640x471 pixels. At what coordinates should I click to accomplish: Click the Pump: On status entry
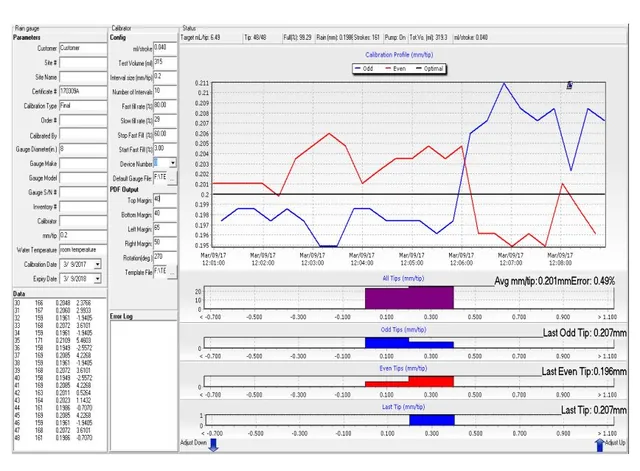[x=395, y=38]
